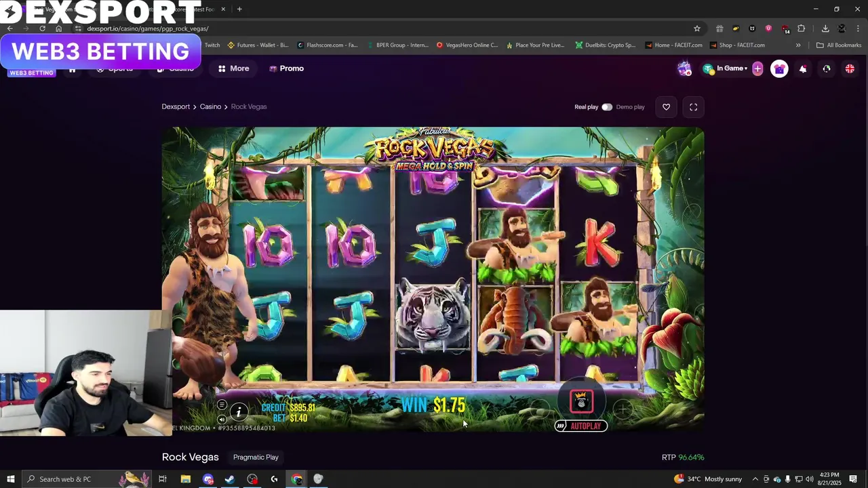Click the Search web & PC box
Screen dimensions: 868x488
pyautogui.click(x=87, y=479)
